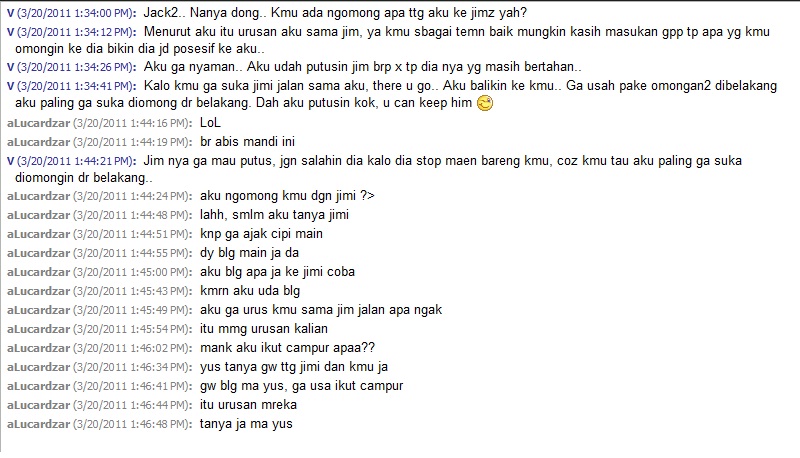Click the winking smiley emoticon
800x458 pixels.
485,103
